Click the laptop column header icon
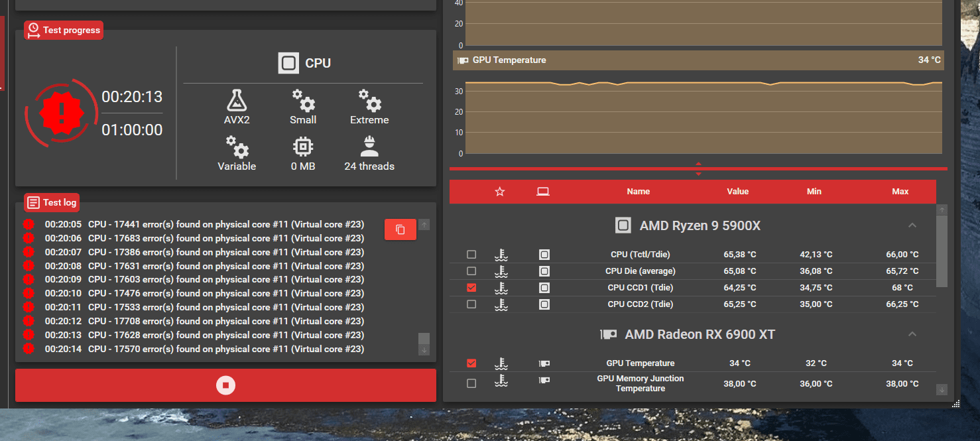Screen dimensions: 980x441 (543, 192)
